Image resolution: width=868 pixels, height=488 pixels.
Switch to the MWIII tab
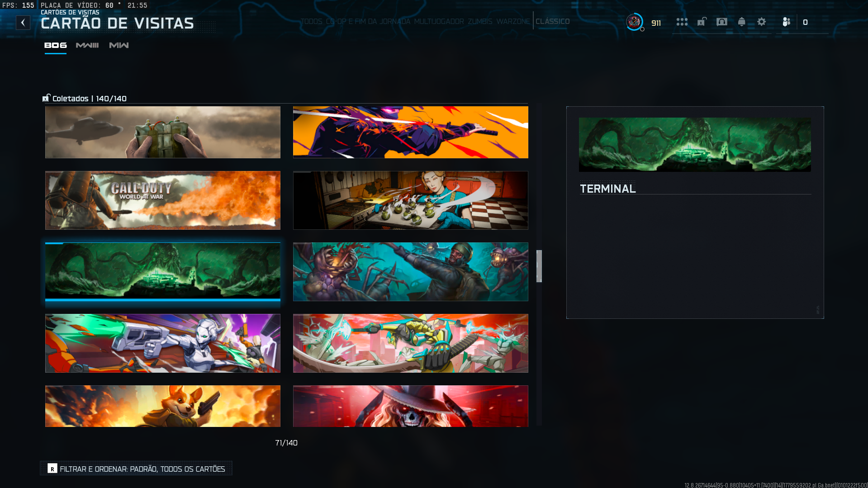click(87, 45)
